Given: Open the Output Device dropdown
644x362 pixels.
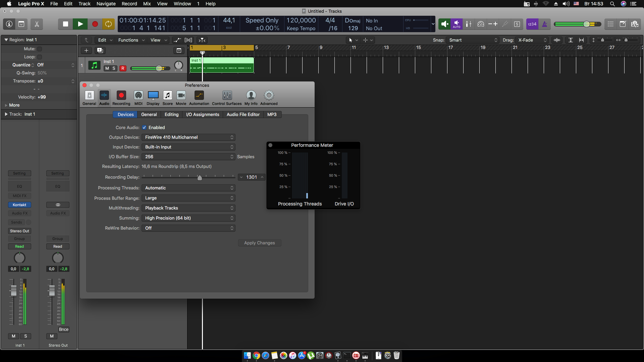Looking at the screenshot, I should point(188,137).
